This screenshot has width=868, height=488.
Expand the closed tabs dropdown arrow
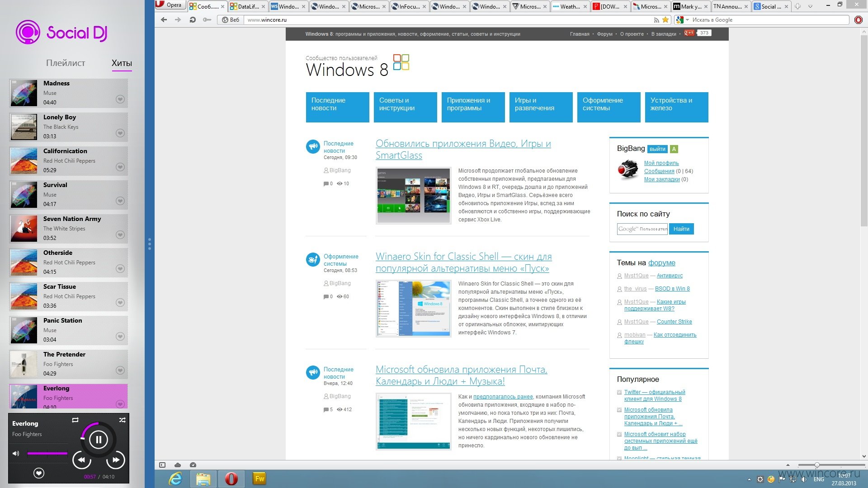tap(811, 6)
